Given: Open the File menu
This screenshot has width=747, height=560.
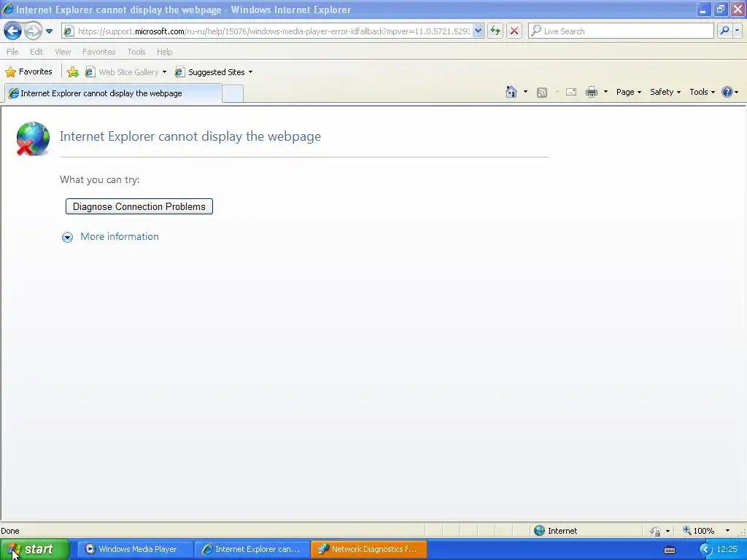Looking at the screenshot, I should point(13,52).
